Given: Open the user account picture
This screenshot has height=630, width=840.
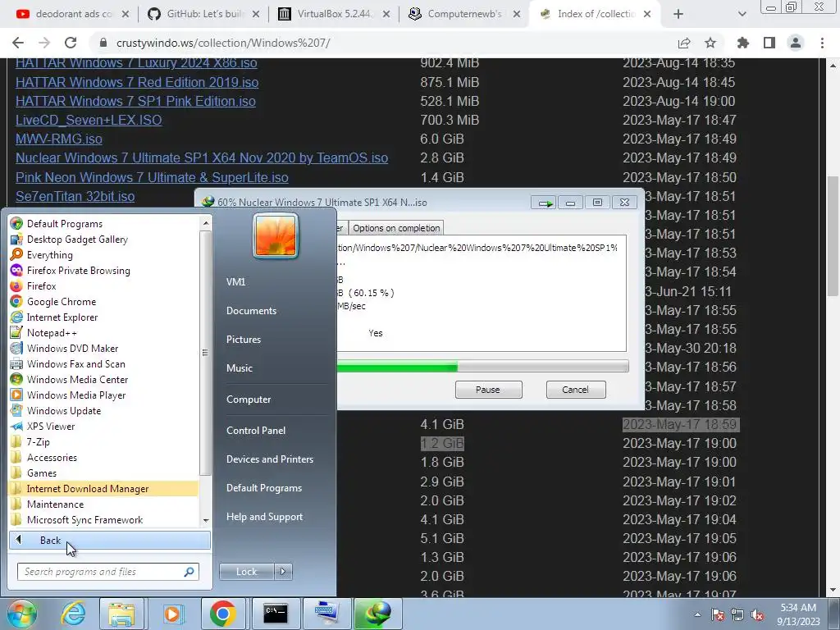Looking at the screenshot, I should pos(276,235).
